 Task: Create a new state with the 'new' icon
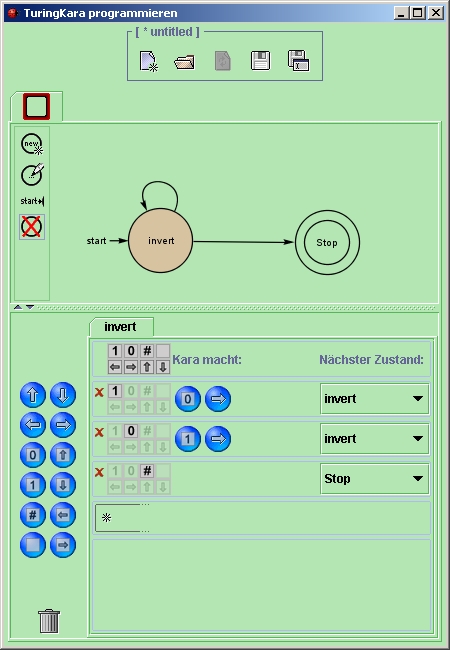click(32, 144)
